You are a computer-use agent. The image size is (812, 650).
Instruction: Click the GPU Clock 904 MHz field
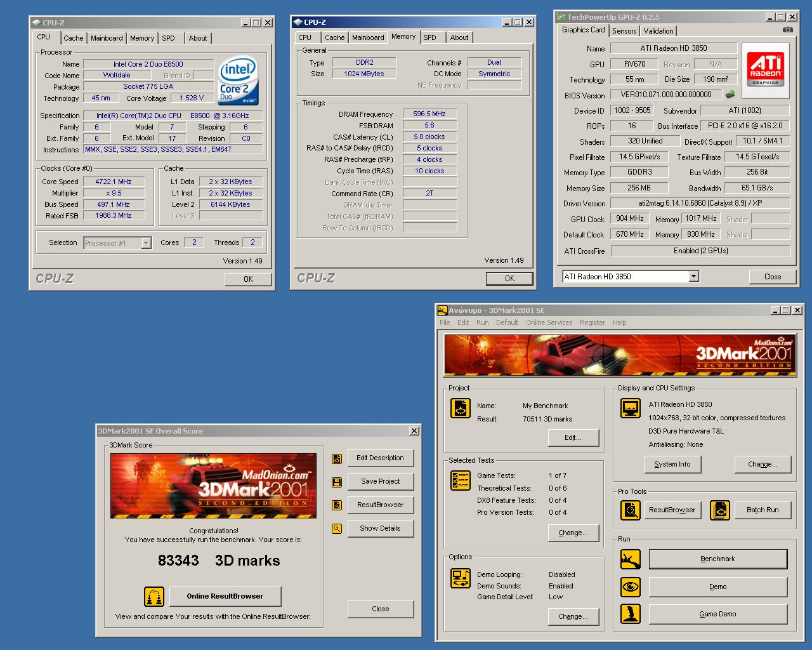pyautogui.click(x=631, y=218)
